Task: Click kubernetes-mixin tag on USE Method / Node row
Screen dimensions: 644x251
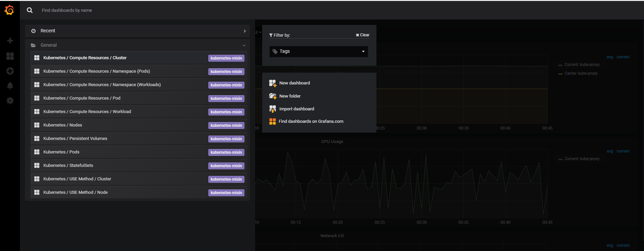Action: coord(226,193)
